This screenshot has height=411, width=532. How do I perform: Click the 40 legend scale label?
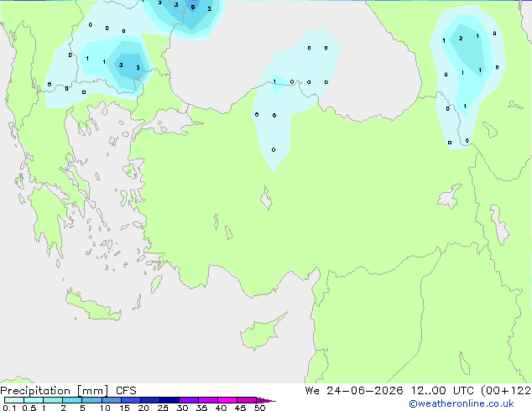pyautogui.click(x=221, y=408)
